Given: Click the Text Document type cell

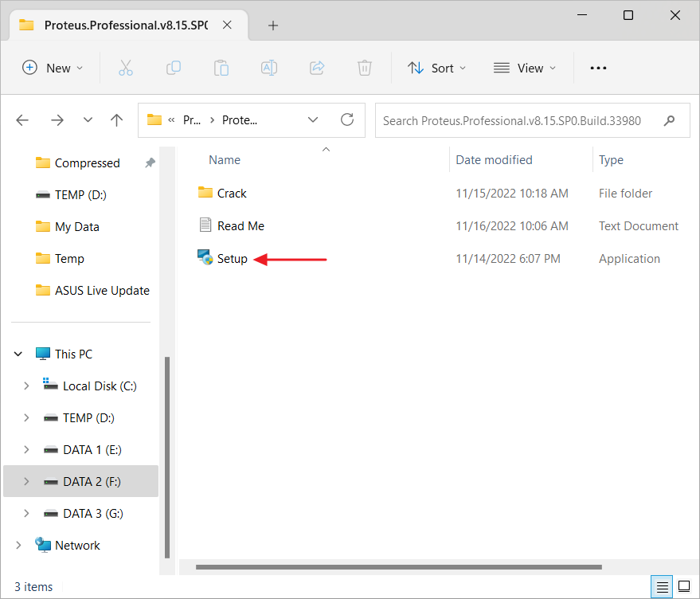Looking at the screenshot, I should tap(639, 226).
